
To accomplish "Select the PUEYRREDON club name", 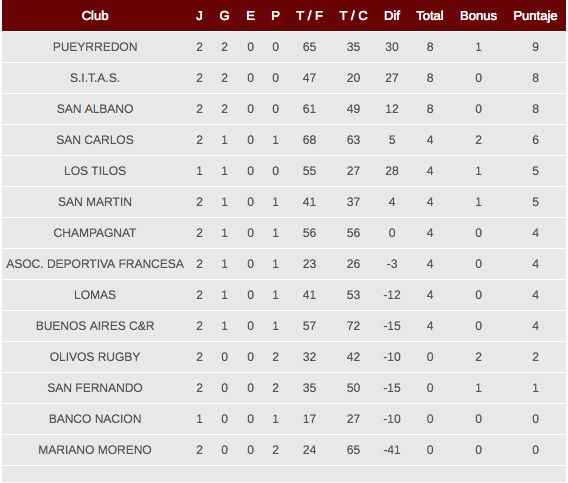I will pos(95,47).
